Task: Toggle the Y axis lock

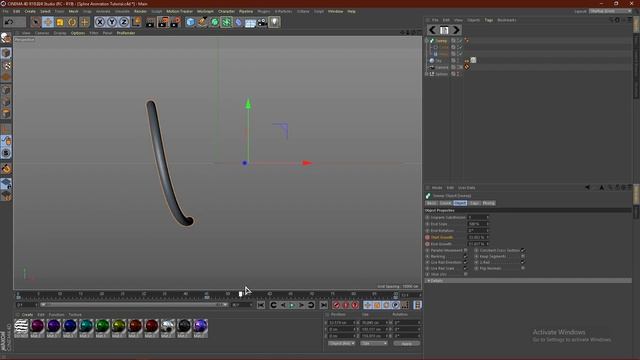Action: pos(112,22)
